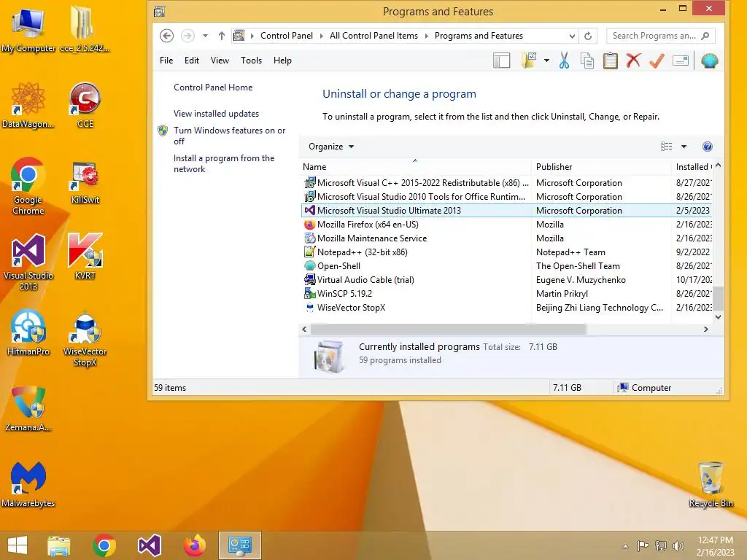Click the Back navigation arrow
747x560 pixels.
[166, 36]
